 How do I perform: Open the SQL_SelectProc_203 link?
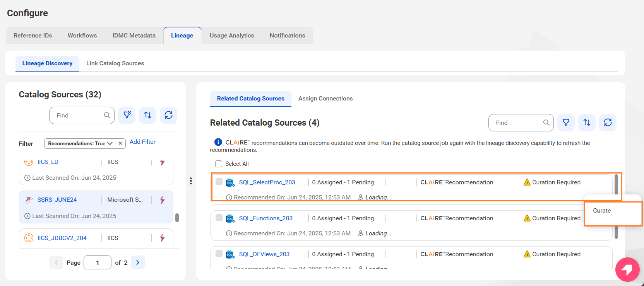(x=267, y=182)
